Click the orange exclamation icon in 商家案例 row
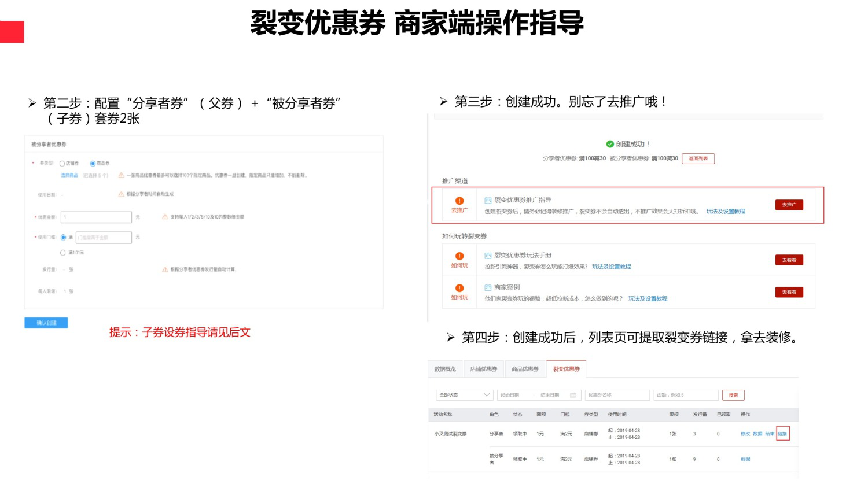The image size is (868, 488). coord(459,288)
